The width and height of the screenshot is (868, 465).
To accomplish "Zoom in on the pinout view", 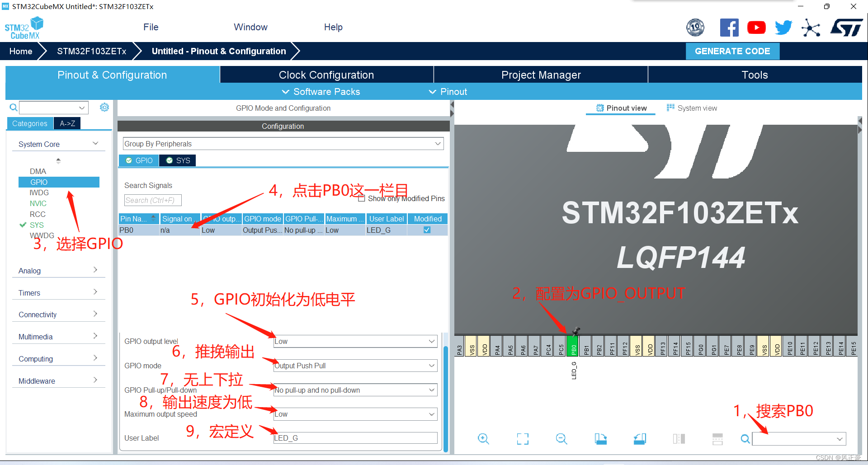I will click(x=483, y=439).
